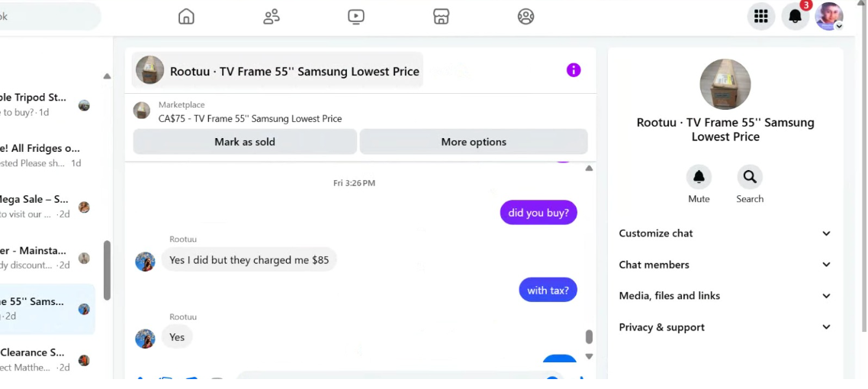
Task: Open the account profile picture menu
Action: 829,17
